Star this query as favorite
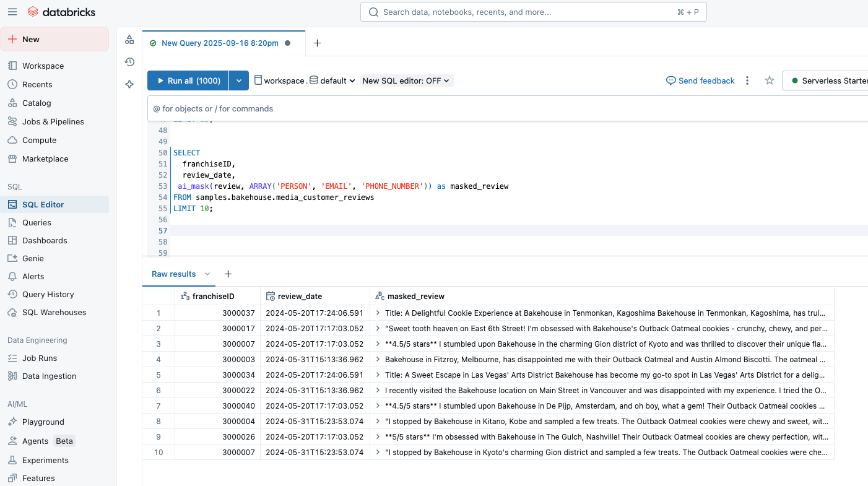 [x=769, y=80]
